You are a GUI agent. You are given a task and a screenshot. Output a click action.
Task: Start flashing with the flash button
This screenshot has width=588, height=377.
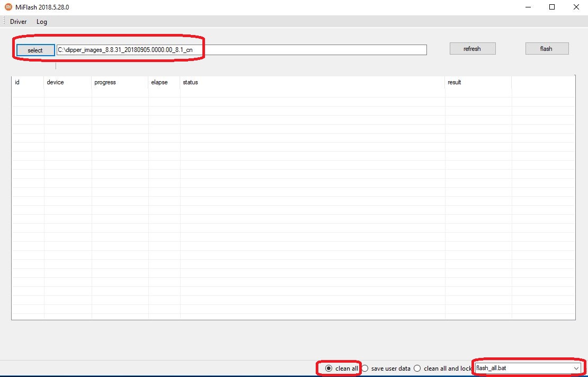coord(546,48)
